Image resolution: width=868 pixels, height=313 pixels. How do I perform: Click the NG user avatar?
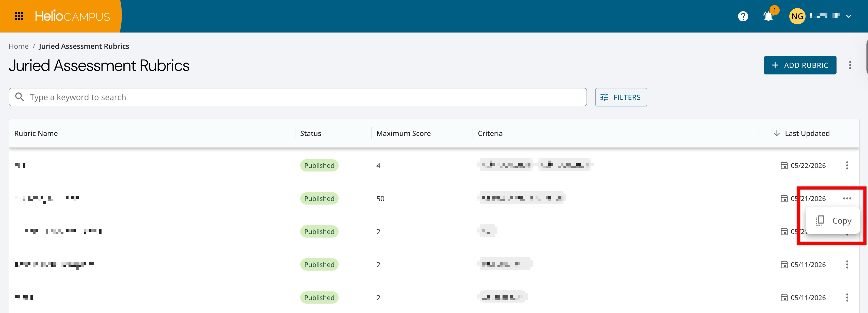coord(797,16)
